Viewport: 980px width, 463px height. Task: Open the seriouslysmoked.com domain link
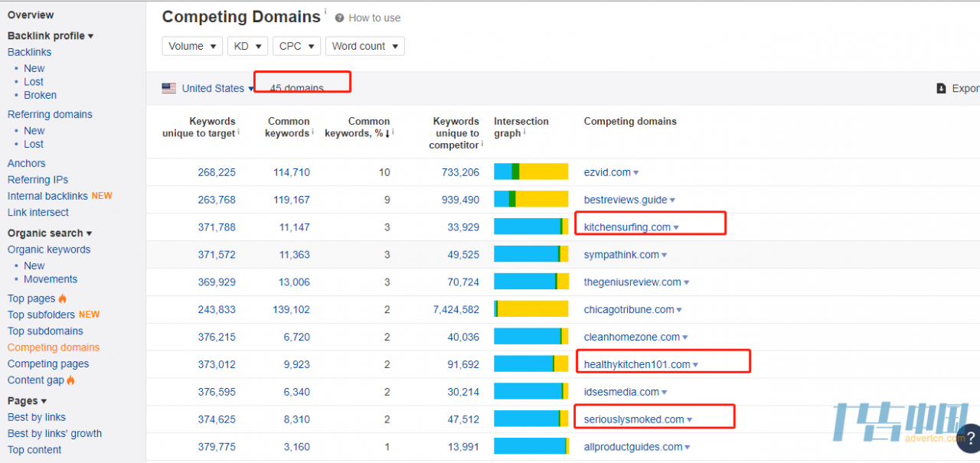(634, 420)
